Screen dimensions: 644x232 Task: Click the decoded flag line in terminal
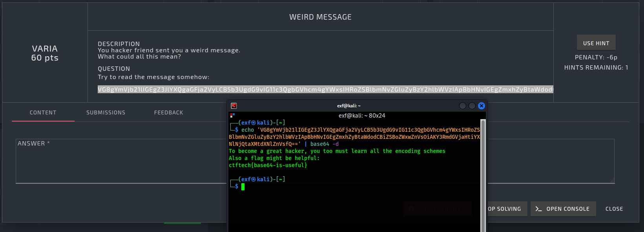268,165
